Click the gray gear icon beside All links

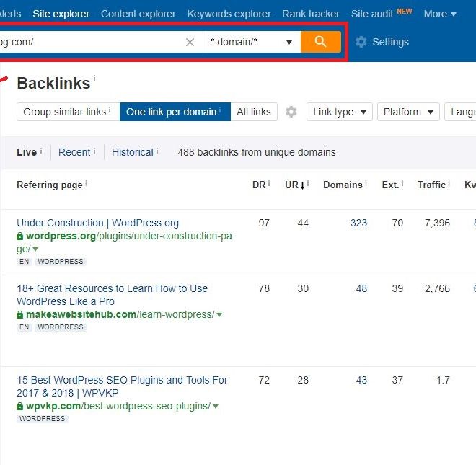(291, 112)
